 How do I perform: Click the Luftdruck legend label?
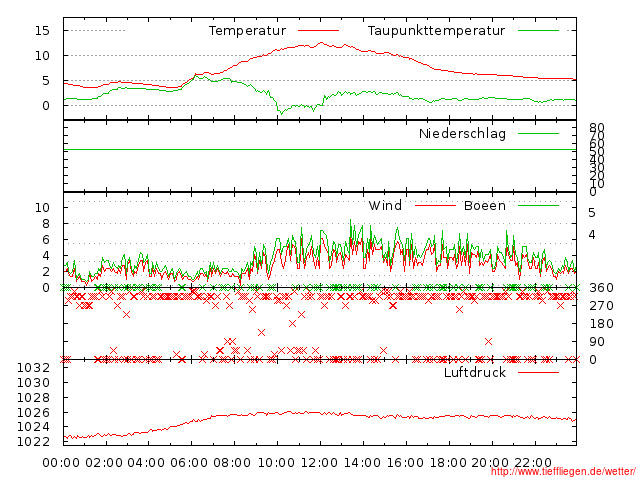475,372
